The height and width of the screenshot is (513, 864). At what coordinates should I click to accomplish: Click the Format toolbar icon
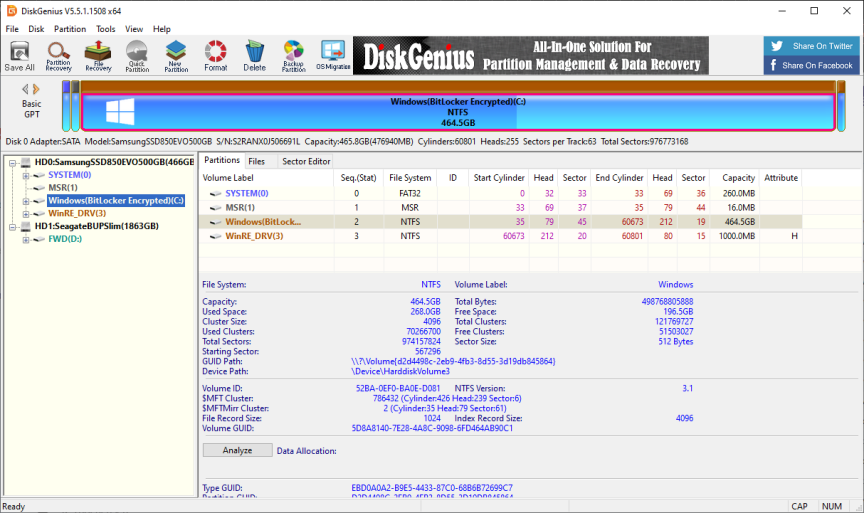click(x=215, y=55)
